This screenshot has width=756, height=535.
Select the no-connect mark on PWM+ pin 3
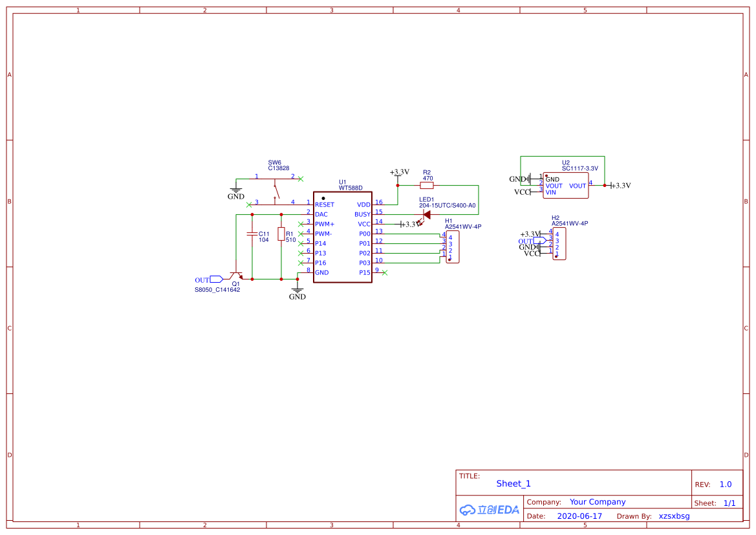pos(301,224)
